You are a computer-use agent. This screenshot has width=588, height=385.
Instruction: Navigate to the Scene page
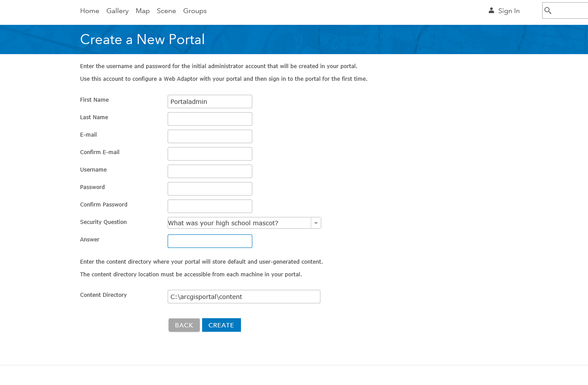pos(166,11)
